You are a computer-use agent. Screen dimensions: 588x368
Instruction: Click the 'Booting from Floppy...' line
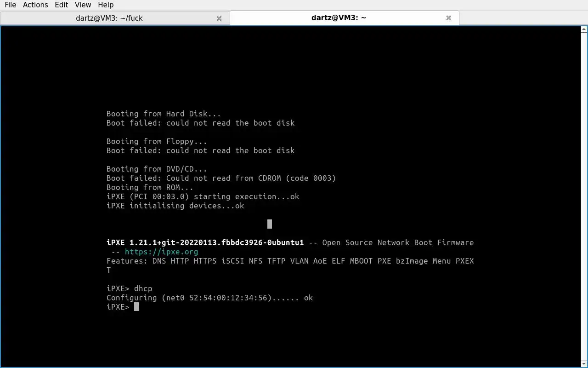(x=157, y=141)
